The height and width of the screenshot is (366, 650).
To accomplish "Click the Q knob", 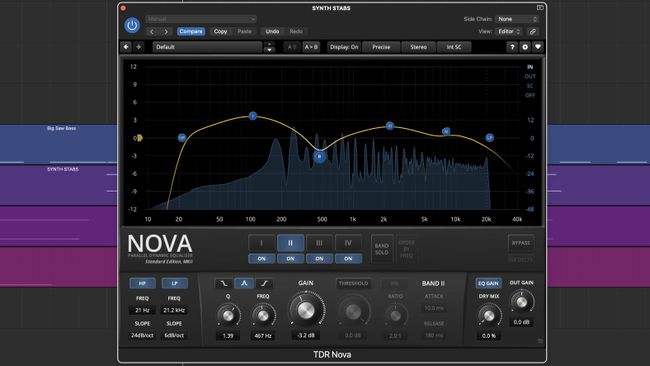I will [228, 316].
